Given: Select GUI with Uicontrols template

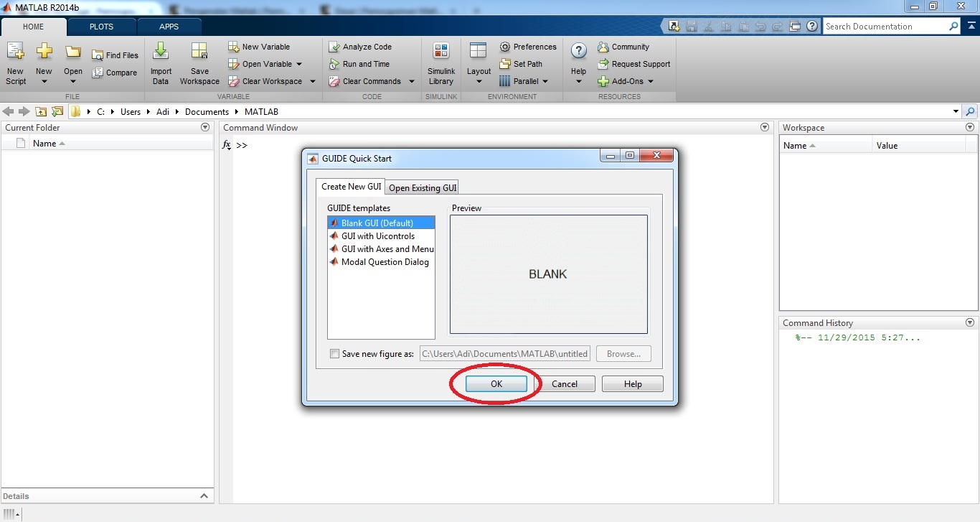Looking at the screenshot, I should point(377,236).
